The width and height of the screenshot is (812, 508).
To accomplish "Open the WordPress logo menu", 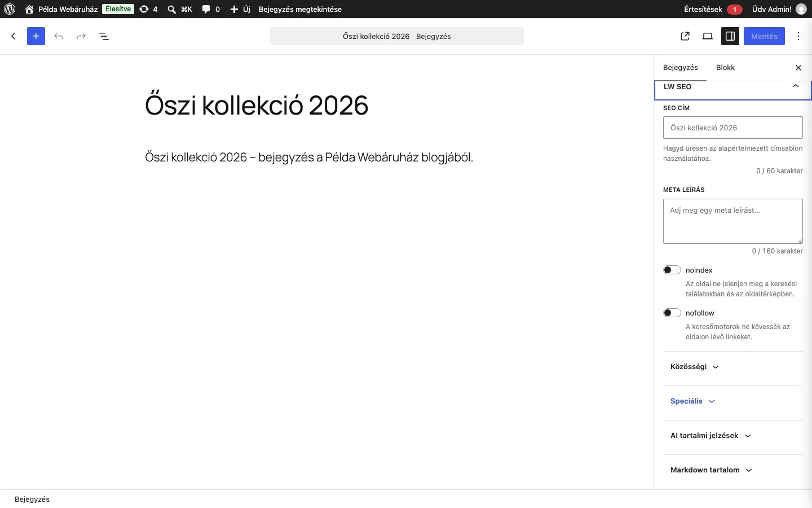I will pyautogui.click(x=10, y=9).
